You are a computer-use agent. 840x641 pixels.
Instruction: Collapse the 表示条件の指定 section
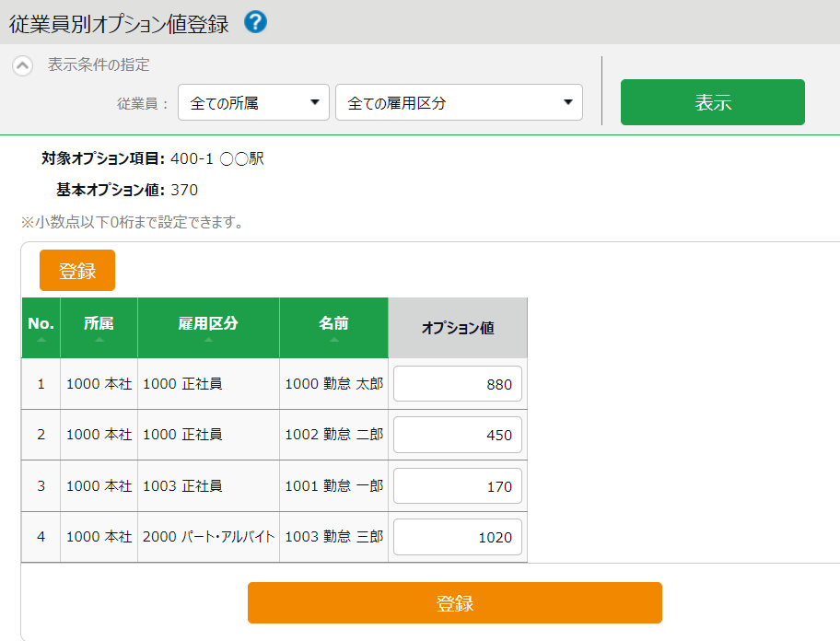coord(24,66)
